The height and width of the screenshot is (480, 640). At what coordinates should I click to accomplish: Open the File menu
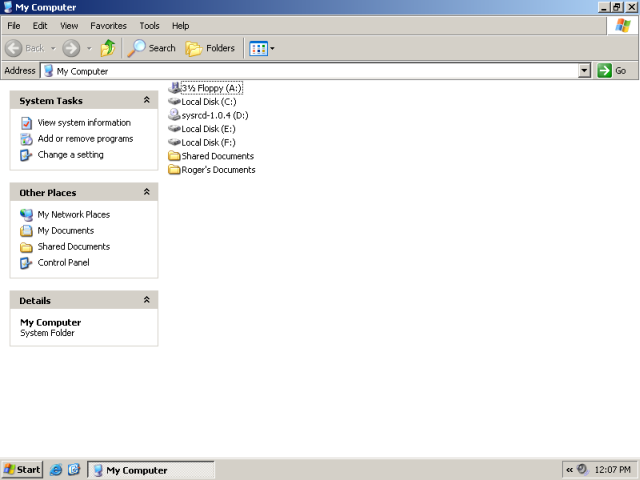click(x=14, y=26)
